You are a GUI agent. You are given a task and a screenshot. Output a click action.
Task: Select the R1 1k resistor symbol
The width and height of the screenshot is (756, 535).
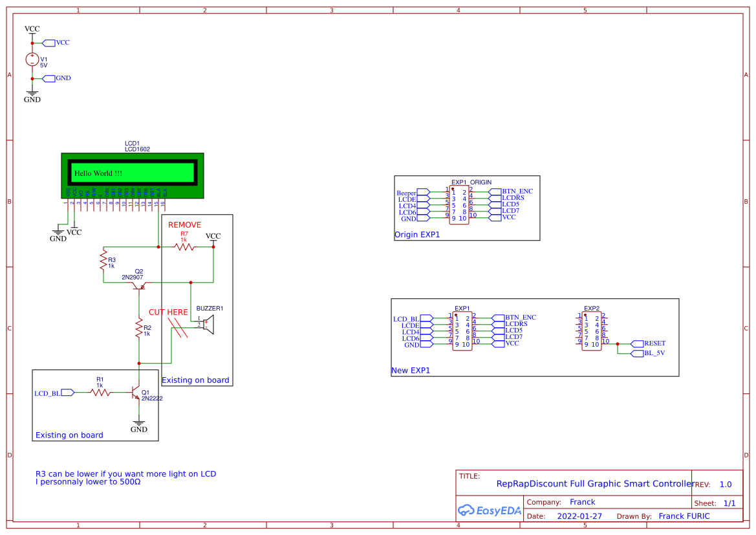coord(100,392)
